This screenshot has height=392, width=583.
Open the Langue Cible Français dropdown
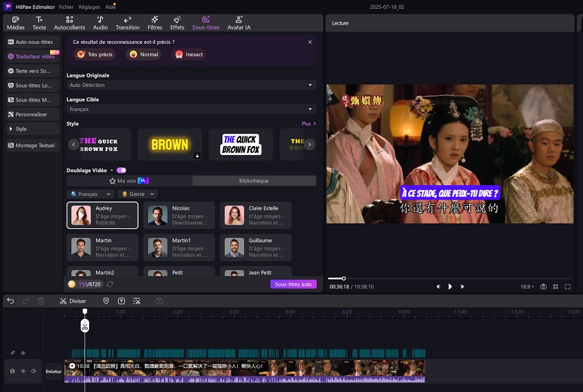pyautogui.click(x=191, y=109)
